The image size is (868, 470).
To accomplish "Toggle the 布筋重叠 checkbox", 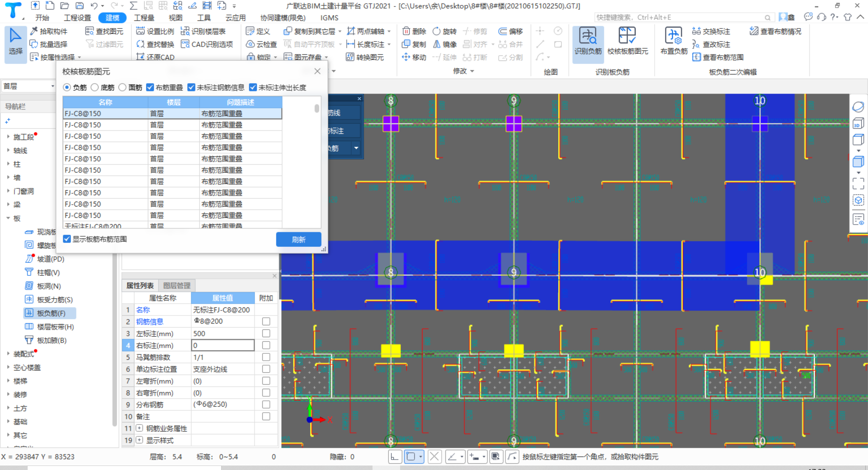I will click(151, 88).
